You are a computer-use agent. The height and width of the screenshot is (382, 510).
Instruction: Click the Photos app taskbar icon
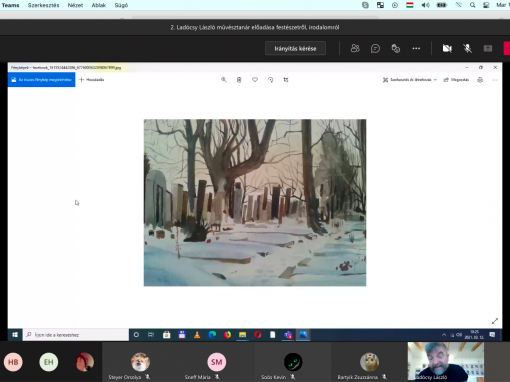coord(303,335)
